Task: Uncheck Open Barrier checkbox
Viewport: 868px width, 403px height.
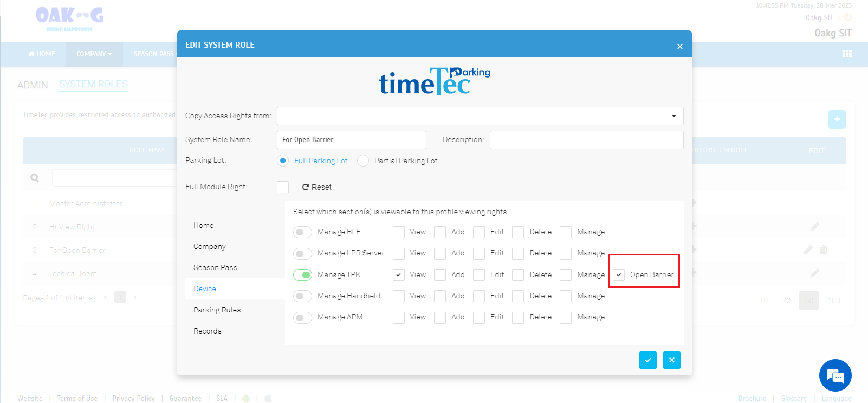Action: click(619, 275)
